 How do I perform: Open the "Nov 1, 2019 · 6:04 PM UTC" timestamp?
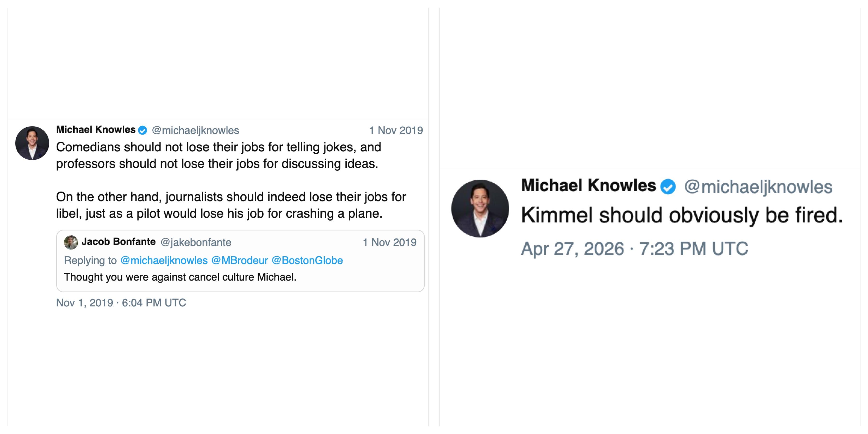click(x=121, y=303)
